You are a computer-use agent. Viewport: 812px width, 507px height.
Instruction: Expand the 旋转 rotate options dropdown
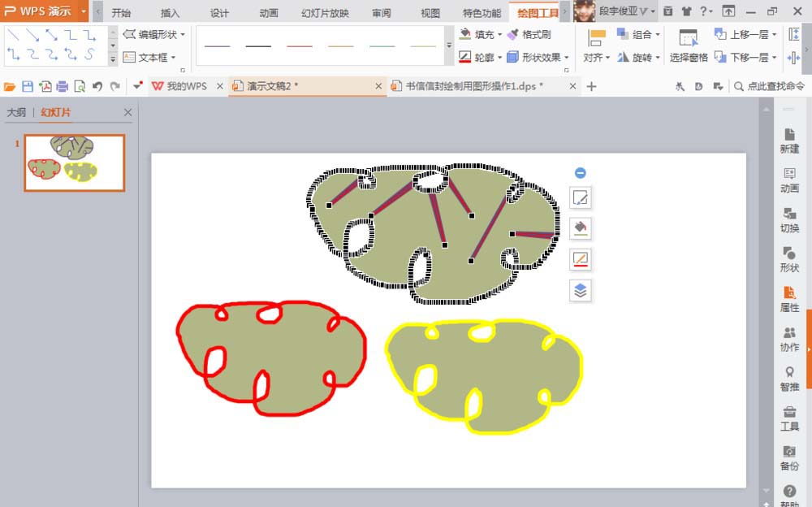click(x=659, y=57)
